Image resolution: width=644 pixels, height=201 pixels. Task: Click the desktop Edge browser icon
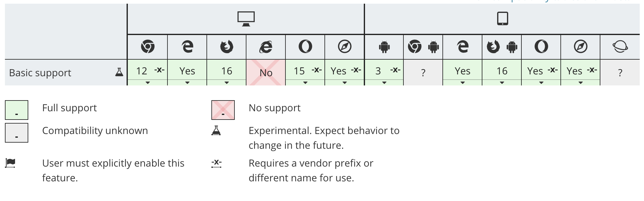coord(187,47)
